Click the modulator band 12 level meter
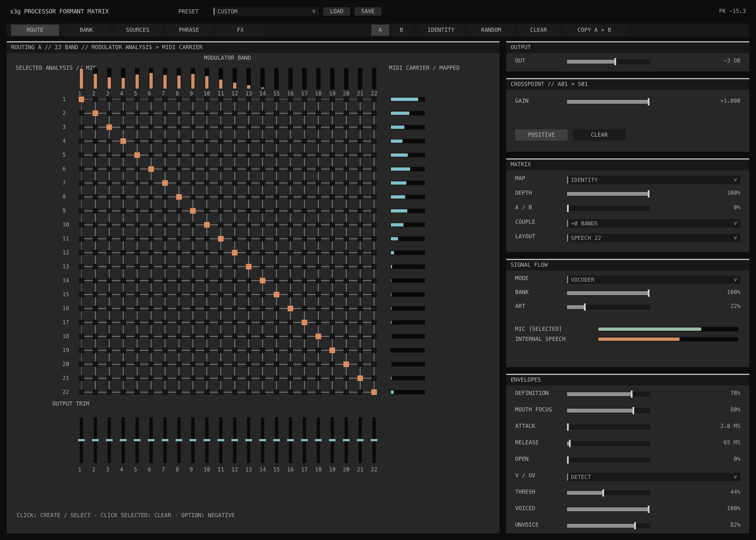 pos(235,78)
